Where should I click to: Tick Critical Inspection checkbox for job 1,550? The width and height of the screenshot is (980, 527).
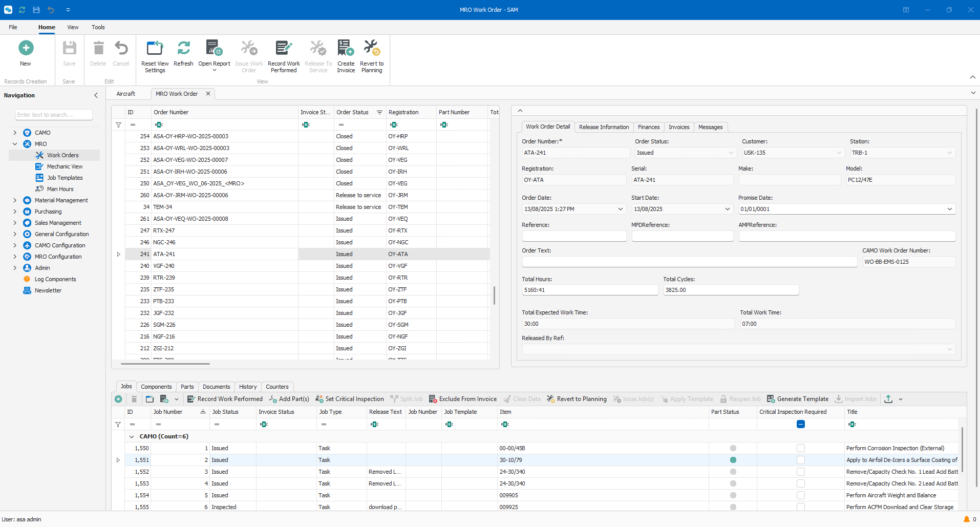tap(801, 448)
